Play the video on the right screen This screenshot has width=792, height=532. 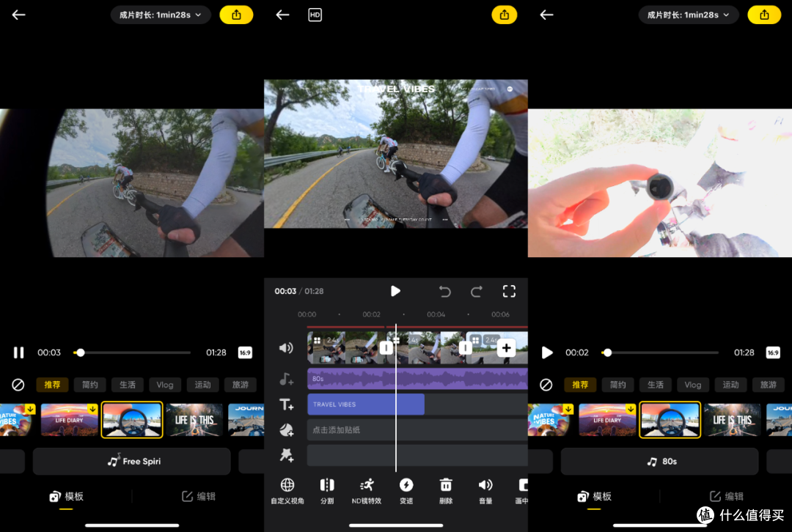pos(546,352)
